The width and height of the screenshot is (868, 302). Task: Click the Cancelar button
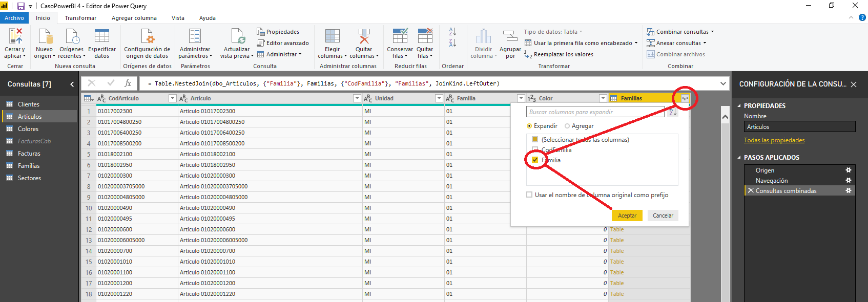663,215
